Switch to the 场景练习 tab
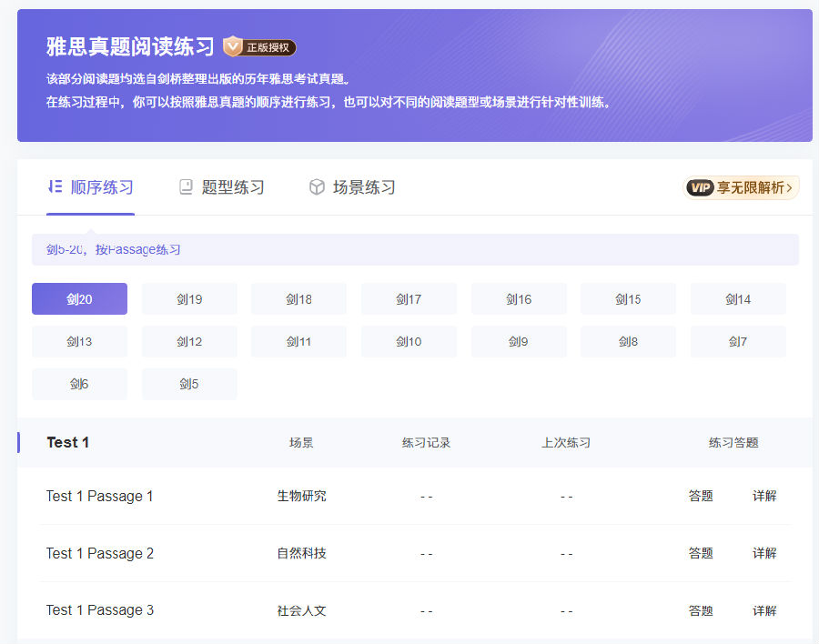Screen dimensions: 819x644 pyautogui.click(x=364, y=187)
